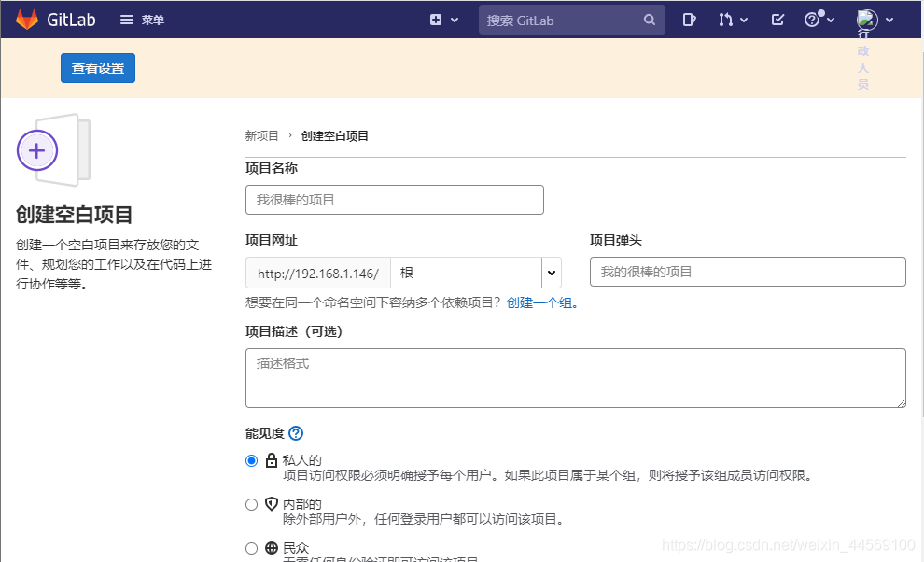924x562 pixels.
Task: Select the 私人的 radio button
Action: coord(252,460)
